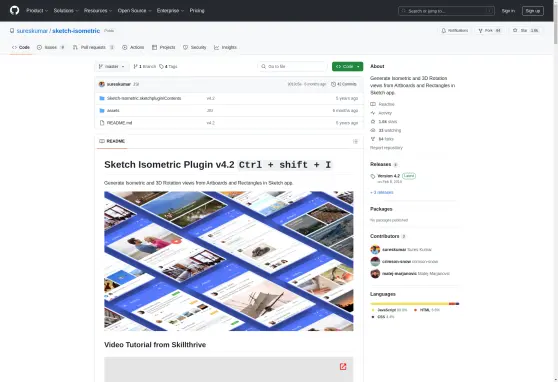The height and width of the screenshot is (382, 558).
Task: View the stars count in About
Action: pos(384,122)
